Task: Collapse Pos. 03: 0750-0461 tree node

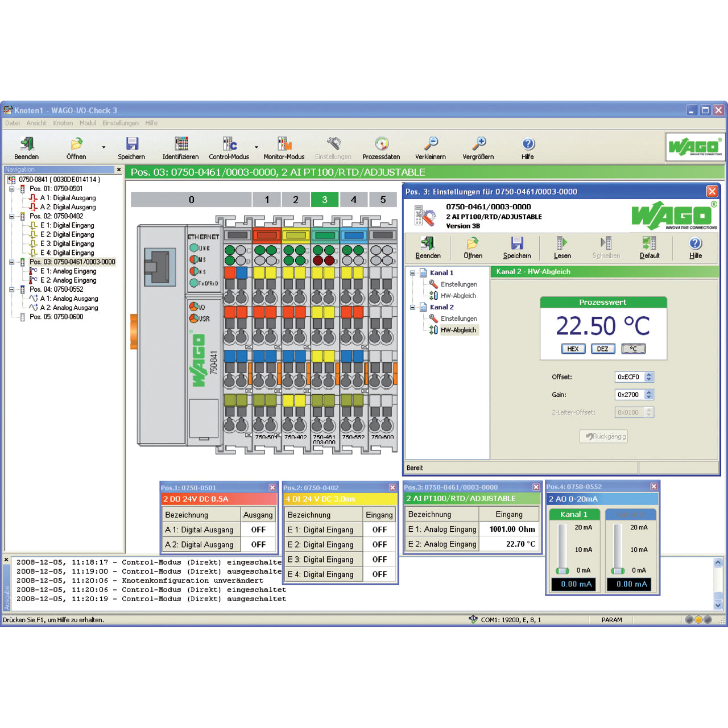Action: point(11,262)
